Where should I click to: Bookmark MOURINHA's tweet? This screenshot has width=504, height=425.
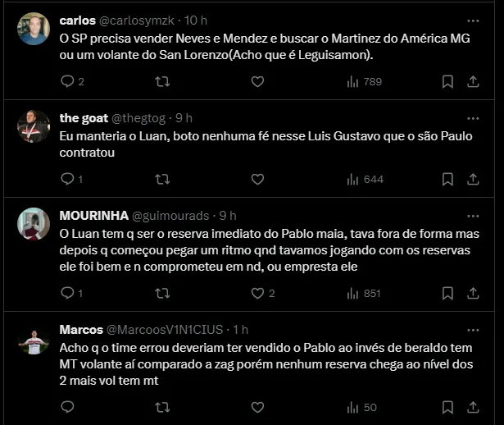click(447, 293)
